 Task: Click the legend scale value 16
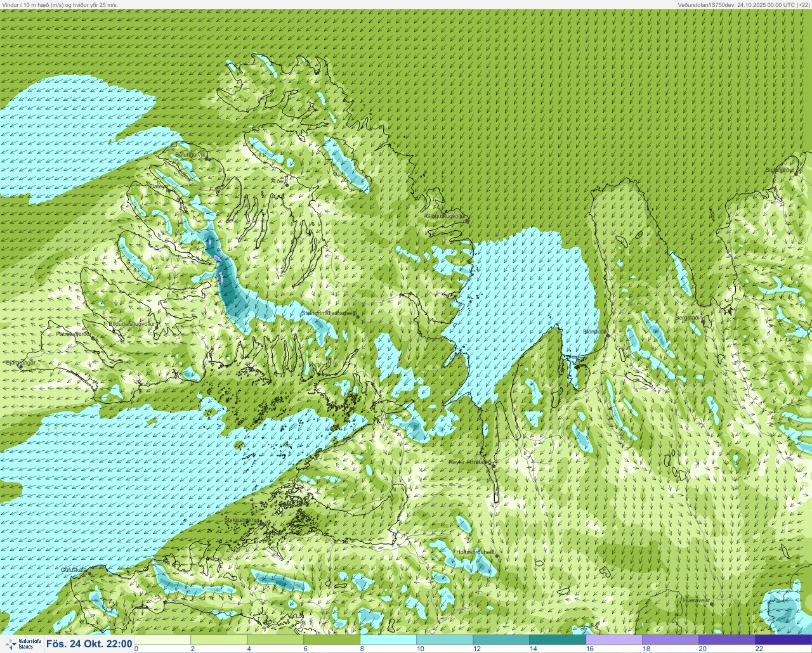tap(589, 649)
